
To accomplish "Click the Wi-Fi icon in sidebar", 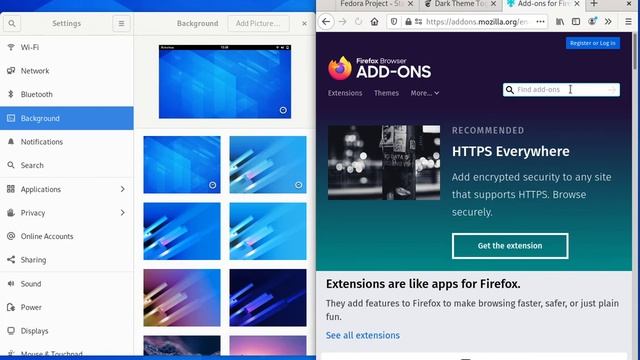I will pos(11,47).
